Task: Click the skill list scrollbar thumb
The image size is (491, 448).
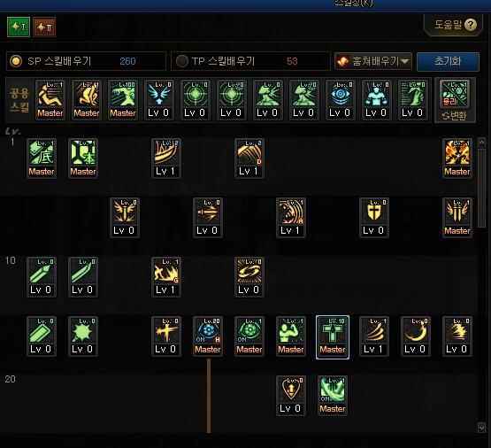Action: coord(481,188)
